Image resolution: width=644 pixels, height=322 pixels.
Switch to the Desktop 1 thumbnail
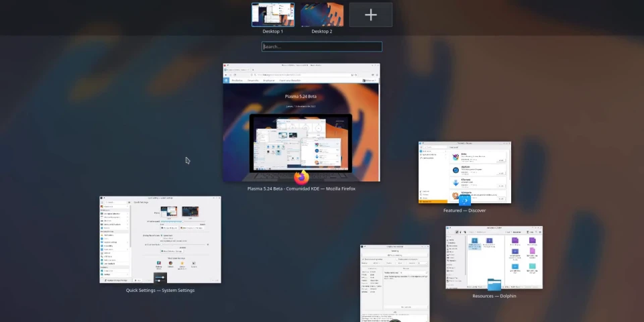click(272, 14)
